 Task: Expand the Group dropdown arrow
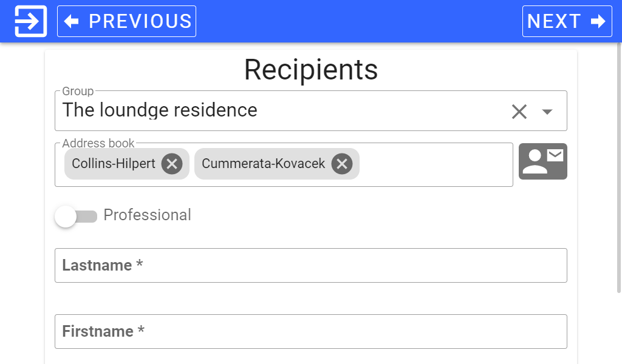[x=547, y=112]
